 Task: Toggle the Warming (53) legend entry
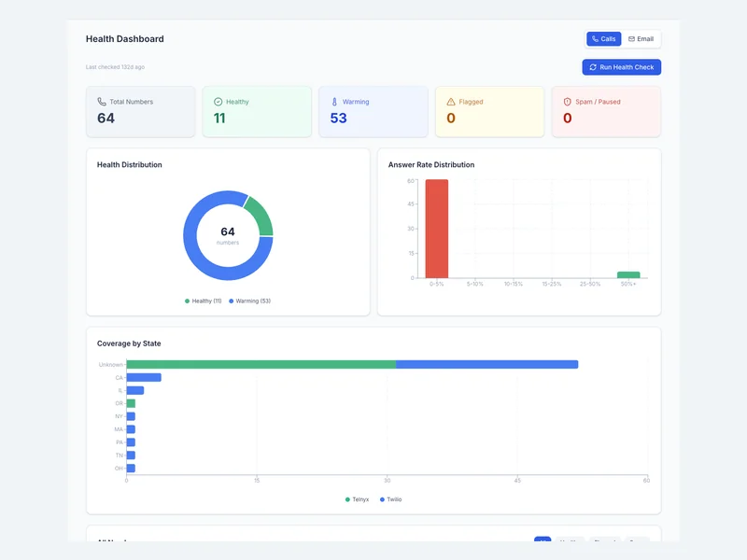point(249,301)
